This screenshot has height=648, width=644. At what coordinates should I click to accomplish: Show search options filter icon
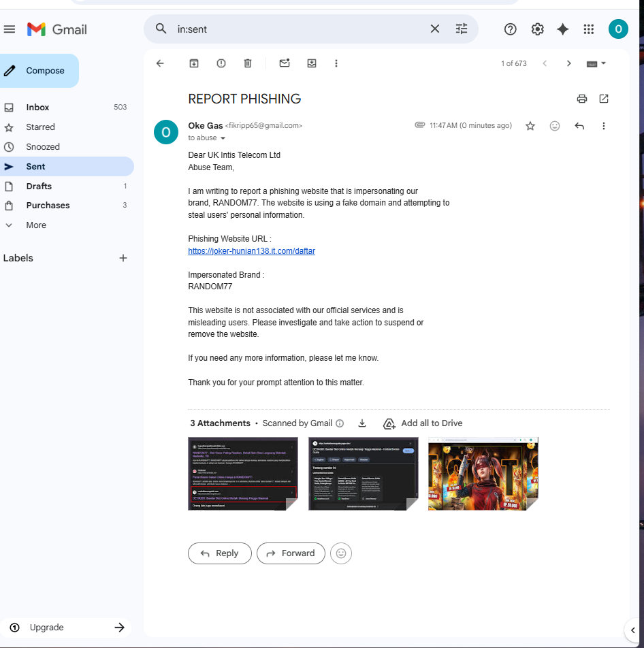click(462, 29)
